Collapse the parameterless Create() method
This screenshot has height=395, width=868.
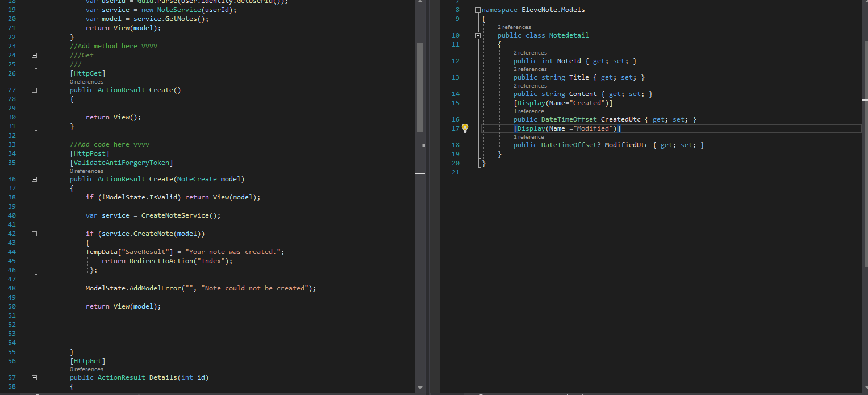[35, 90]
